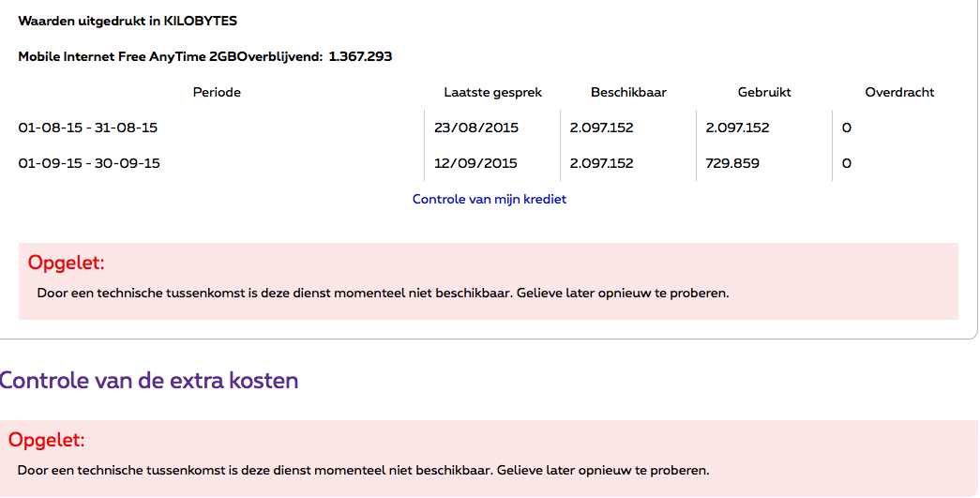The width and height of the screenshot is (980, 498).
Task: Select the period 01-09-15 - 30-09-15 row
Action: [89, 163]
